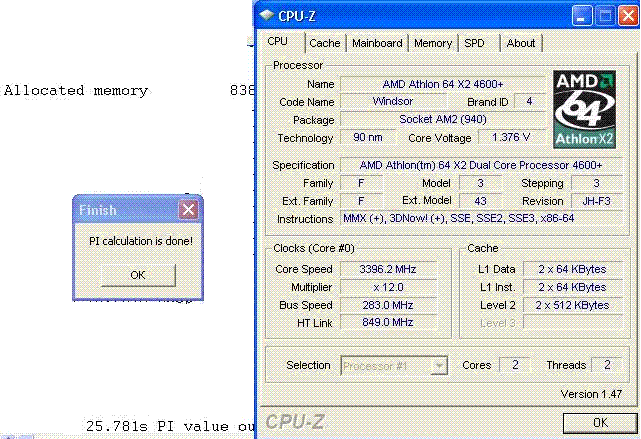Click the HT Link value 849.0 MHz

click(x=388, y=323)
